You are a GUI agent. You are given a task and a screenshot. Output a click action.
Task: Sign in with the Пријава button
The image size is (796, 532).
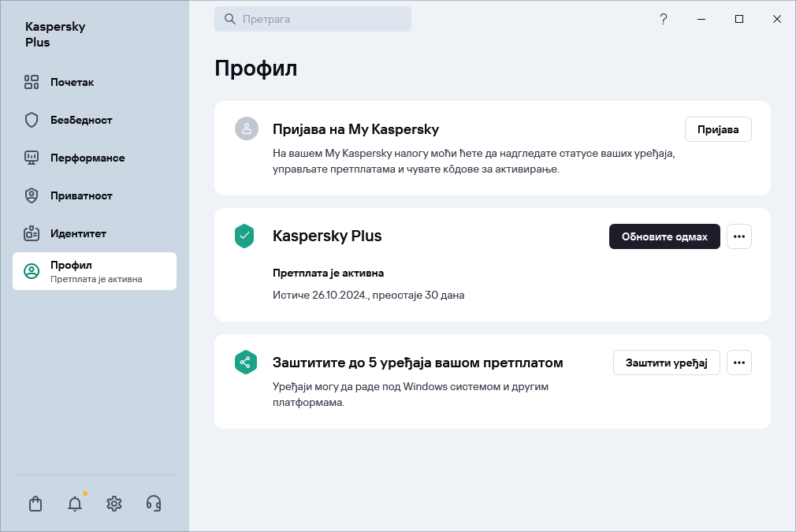718,129
